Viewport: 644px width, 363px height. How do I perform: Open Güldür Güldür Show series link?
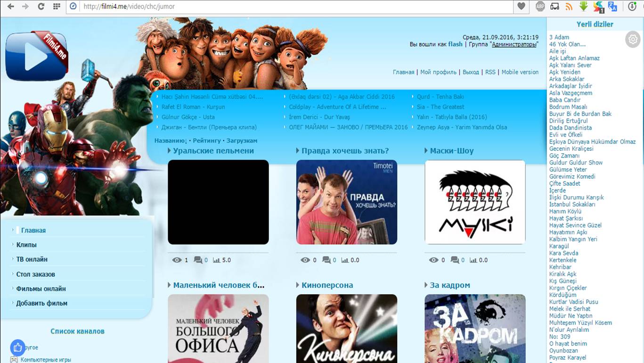(576, 163)
